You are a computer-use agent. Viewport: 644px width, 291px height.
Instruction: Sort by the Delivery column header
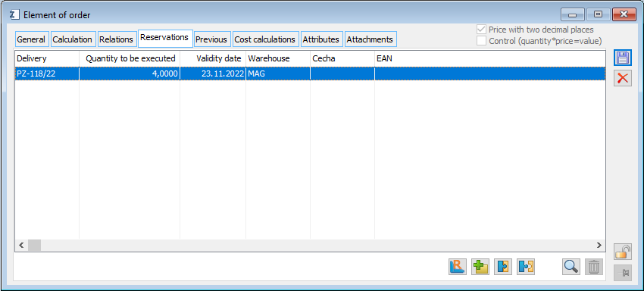[x=47, y=59]
